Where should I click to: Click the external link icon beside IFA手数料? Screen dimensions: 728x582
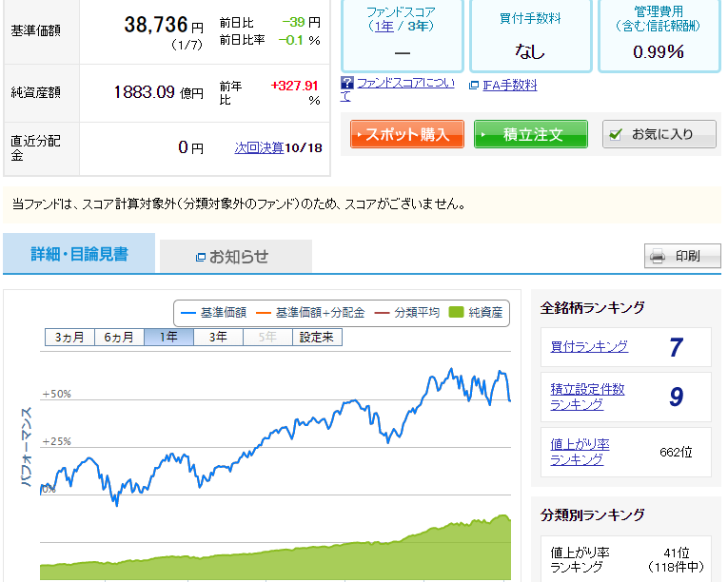pos(474,86)
